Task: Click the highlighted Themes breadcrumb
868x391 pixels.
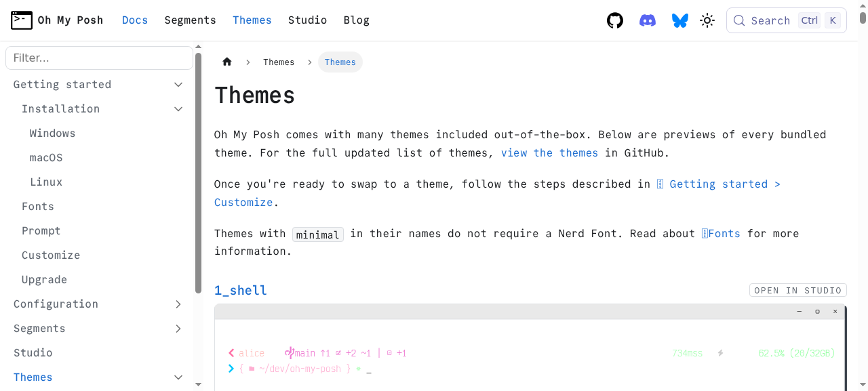Action: (x=340, y=62)
